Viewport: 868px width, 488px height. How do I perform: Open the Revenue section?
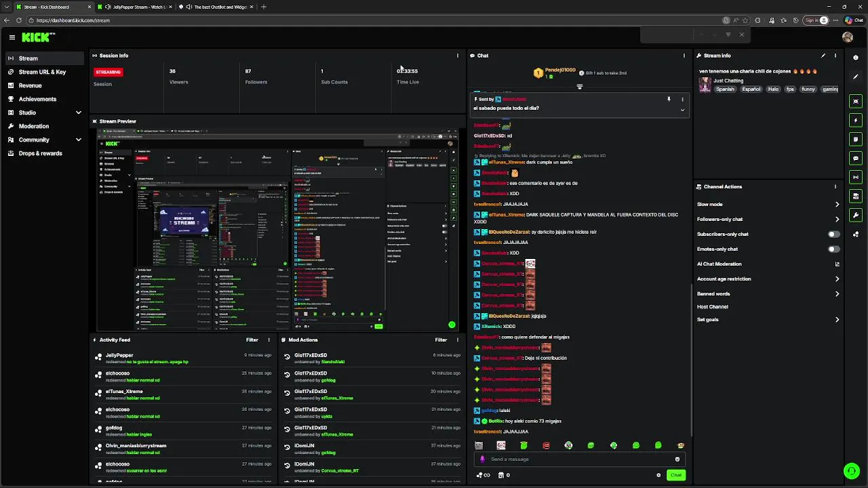click(45, 85)
